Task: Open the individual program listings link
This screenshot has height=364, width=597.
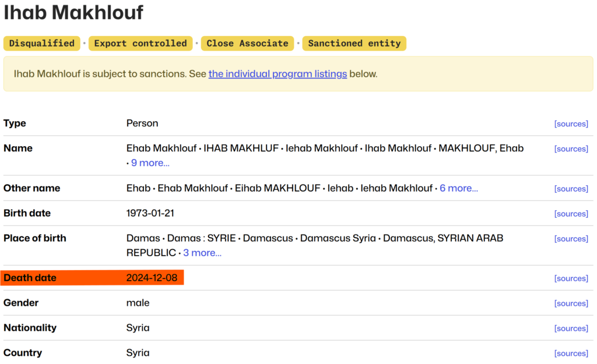Action: tap(278, 74)
